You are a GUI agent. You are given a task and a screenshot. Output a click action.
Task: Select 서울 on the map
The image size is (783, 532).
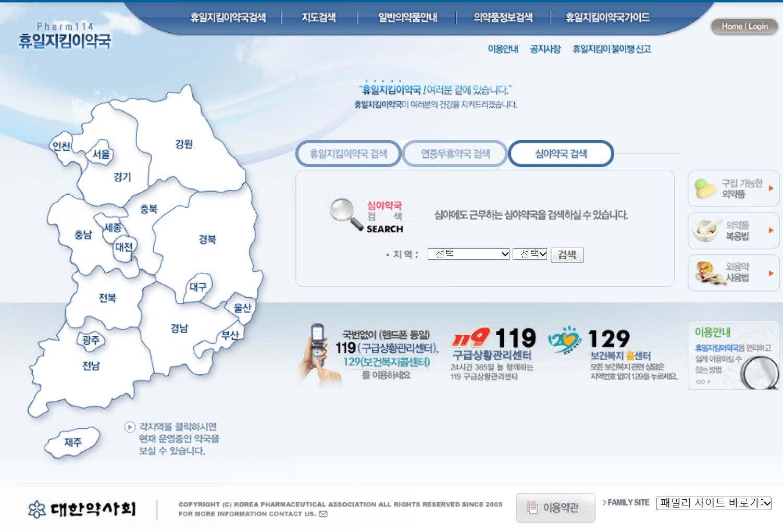tap(102, 154)
